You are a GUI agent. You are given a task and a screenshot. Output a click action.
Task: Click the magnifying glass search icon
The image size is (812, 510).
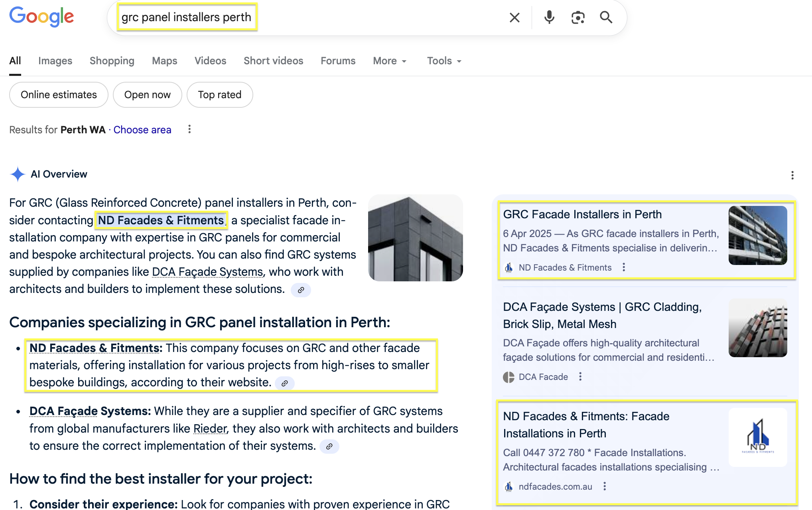606,18
